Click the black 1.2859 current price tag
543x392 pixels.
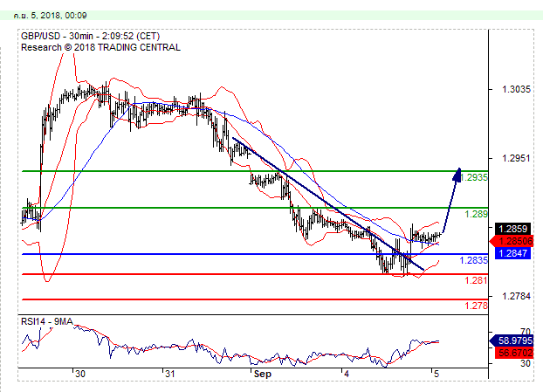[x=512, y=229]
